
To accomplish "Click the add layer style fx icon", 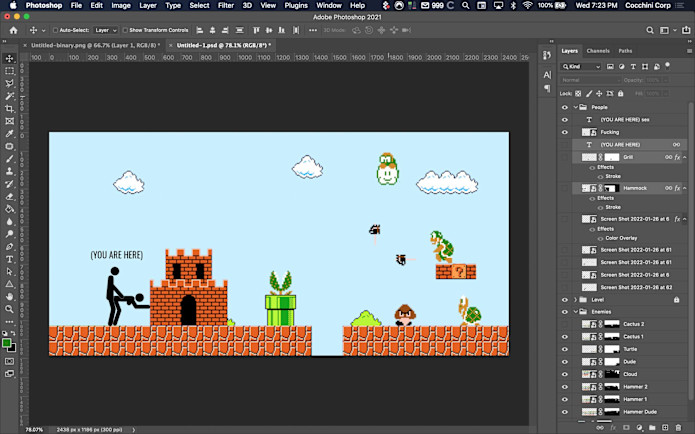I will (x=613, y=427).
